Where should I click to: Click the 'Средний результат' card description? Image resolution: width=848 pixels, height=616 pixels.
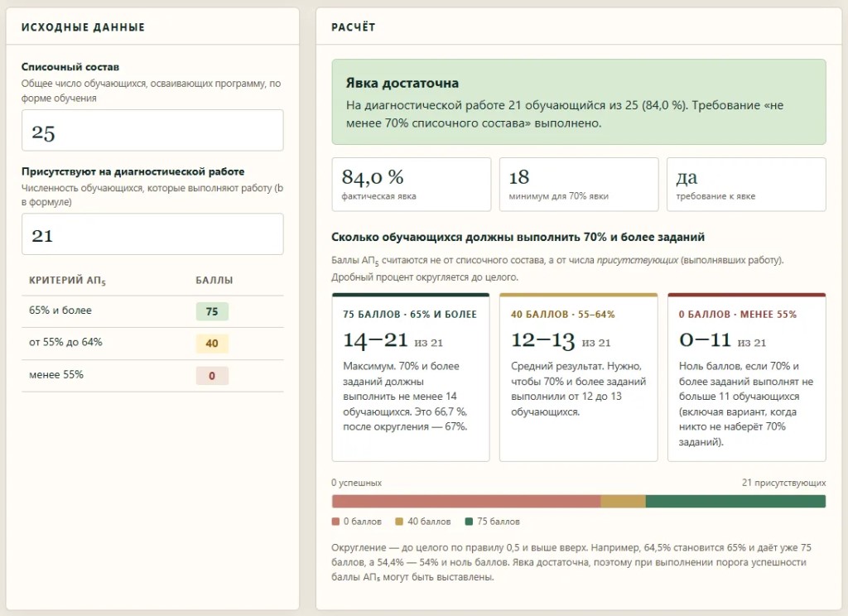(x=579, y=389)
